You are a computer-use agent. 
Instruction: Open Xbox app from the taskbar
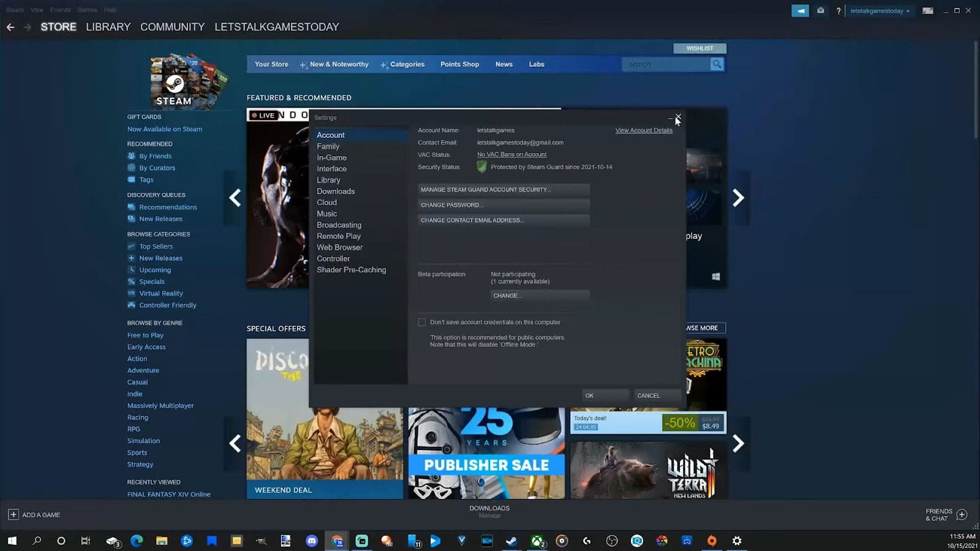[537, 541]
